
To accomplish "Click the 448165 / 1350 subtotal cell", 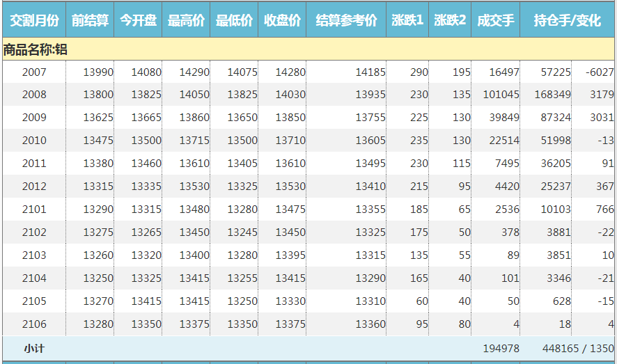I will (578, 349).
